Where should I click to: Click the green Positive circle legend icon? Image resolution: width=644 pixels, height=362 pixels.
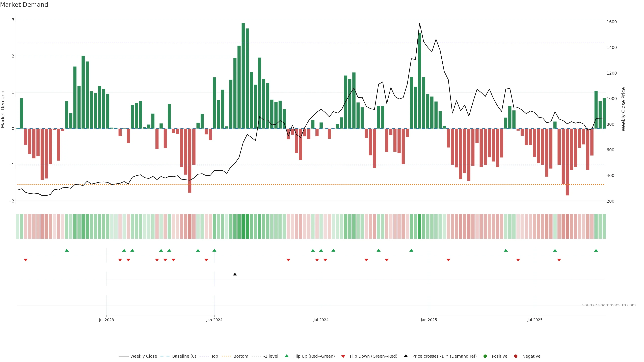(485, 356)
